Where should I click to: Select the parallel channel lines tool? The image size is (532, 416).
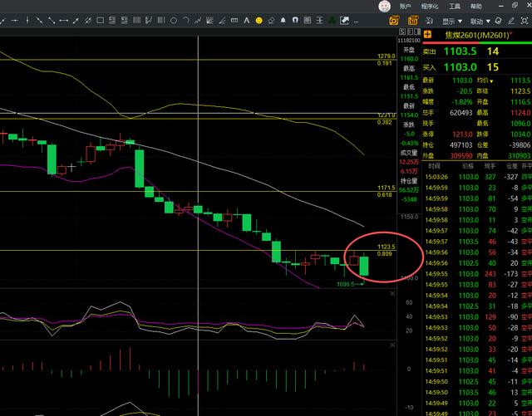coord(88,21)
